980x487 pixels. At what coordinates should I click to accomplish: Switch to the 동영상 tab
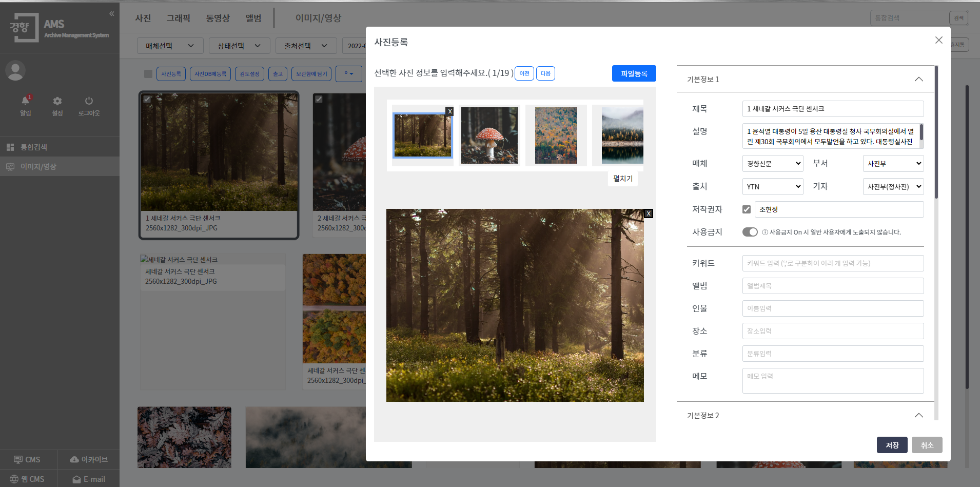pos(218,18)
